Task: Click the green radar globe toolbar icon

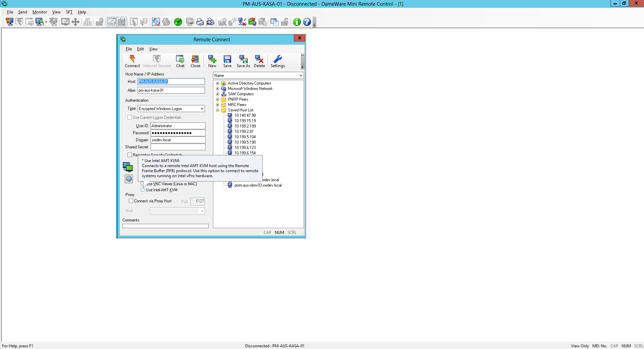Action: [178, 22]
